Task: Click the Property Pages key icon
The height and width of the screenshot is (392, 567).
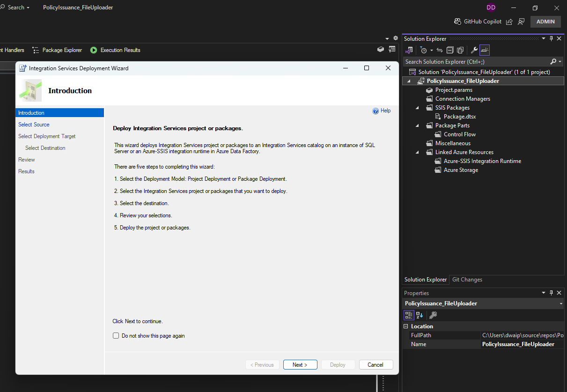Action: pos(433,315)
